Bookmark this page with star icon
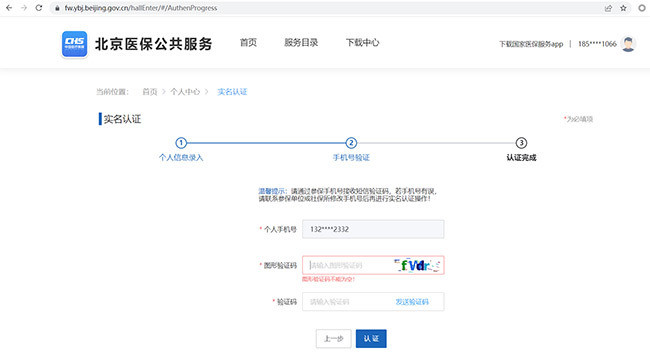Image resolution: width=650 pixels, height=361 pixels. click(623, 8)
